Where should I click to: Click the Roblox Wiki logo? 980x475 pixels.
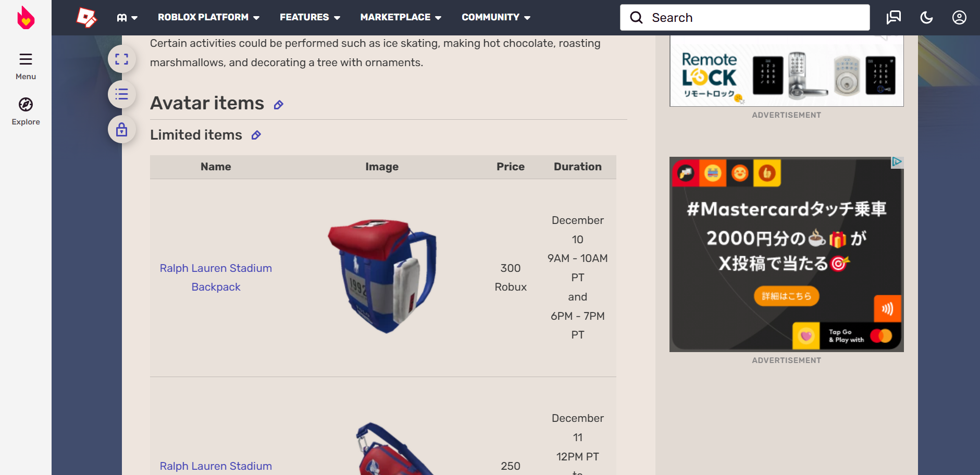[86, 18]
